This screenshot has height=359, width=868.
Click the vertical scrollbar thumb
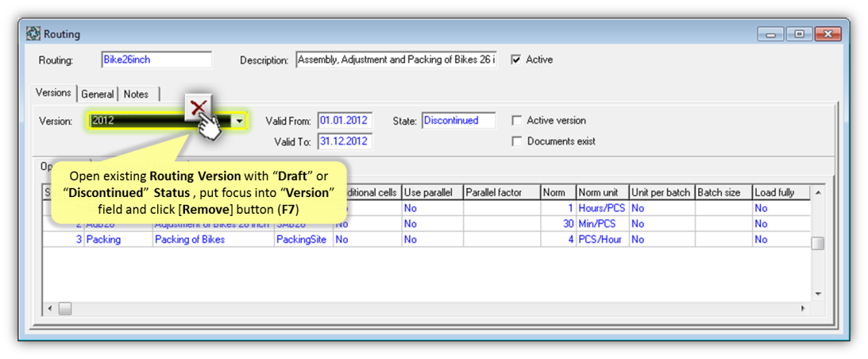click(x=818, y=243)
